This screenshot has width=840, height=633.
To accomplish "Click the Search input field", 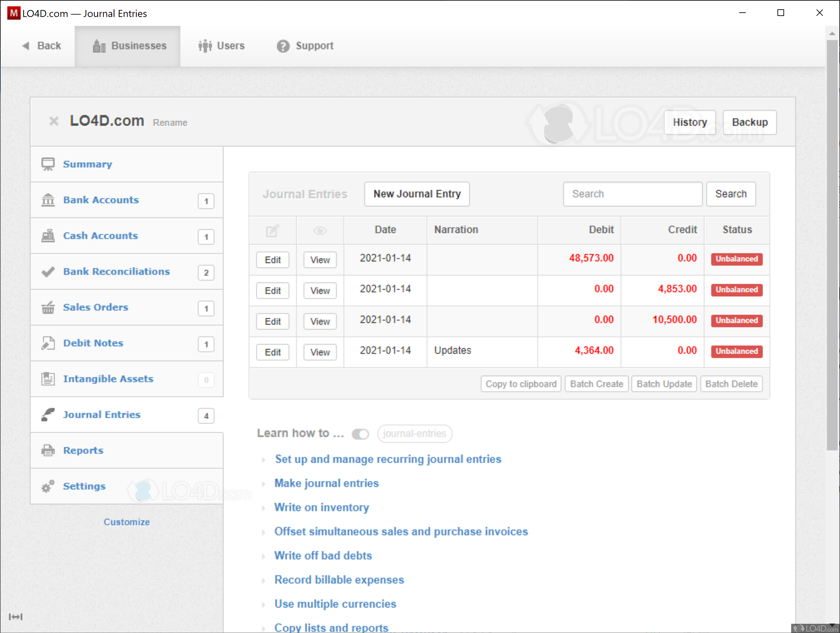I will (x=633, y=194).
